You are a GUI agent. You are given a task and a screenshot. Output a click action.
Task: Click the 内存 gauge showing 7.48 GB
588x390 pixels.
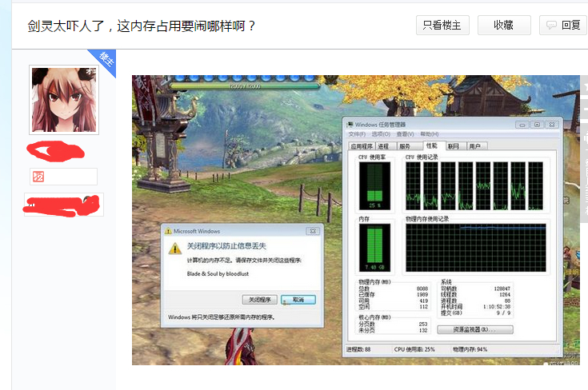(x=374, y=247)
